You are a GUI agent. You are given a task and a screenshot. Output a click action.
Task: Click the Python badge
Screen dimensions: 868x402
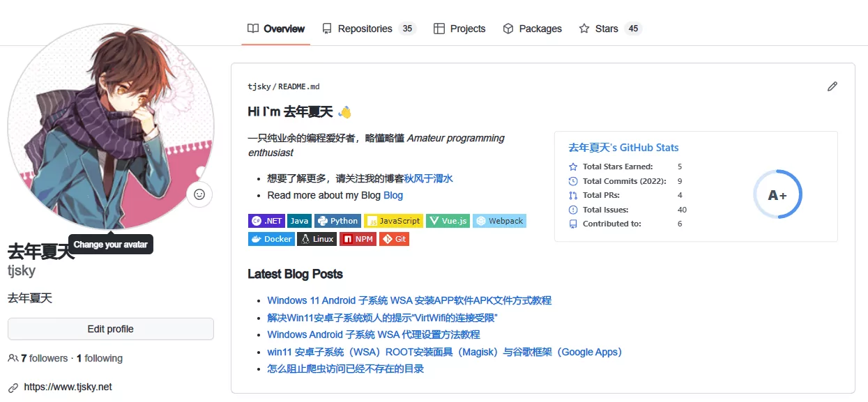coord(337,221)
